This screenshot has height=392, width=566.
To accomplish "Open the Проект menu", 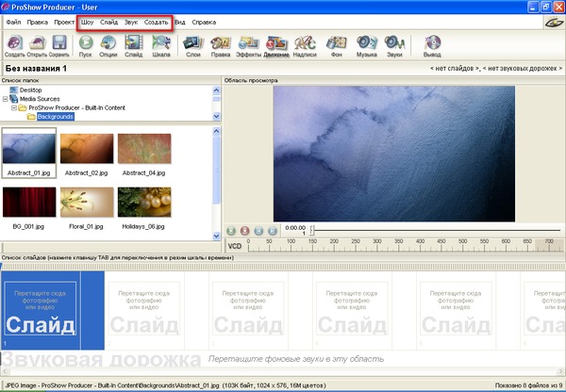I will (64, 23).
